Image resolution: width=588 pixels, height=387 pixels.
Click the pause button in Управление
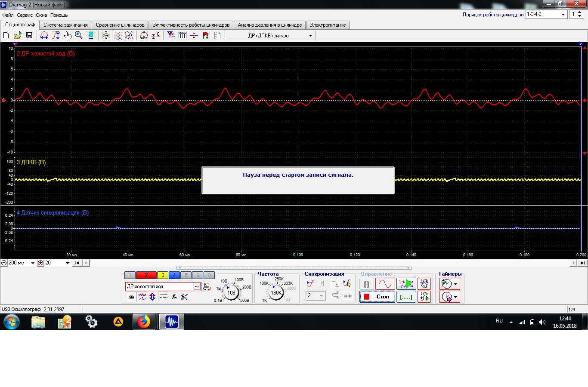[x=366, y=284]
